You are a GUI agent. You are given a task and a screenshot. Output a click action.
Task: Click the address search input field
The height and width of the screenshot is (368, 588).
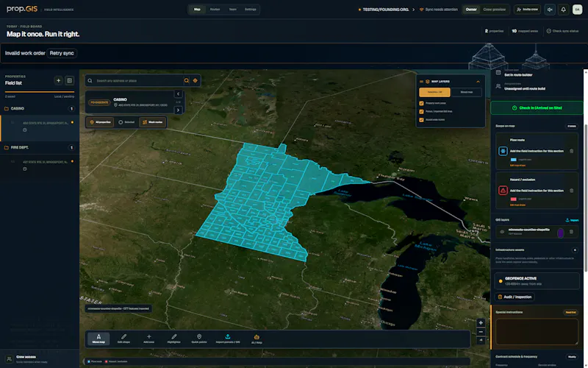(x=138, y=80)
